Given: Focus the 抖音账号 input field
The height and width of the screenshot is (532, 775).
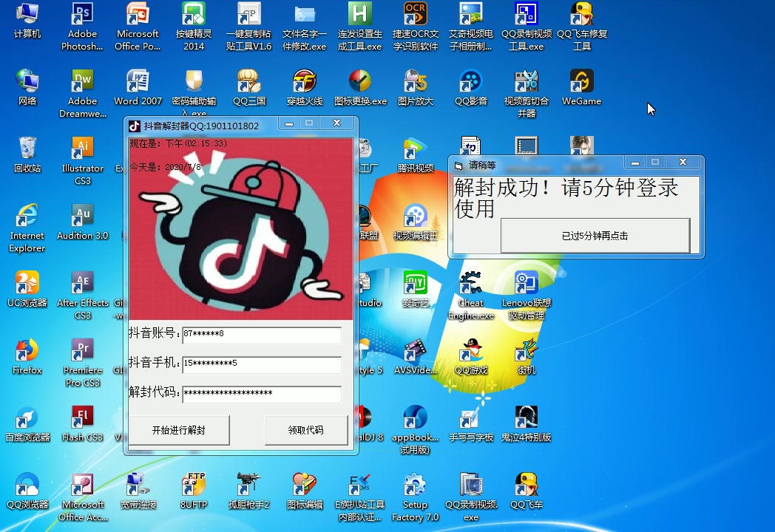Looking at the screenshot, I should 262,335.
